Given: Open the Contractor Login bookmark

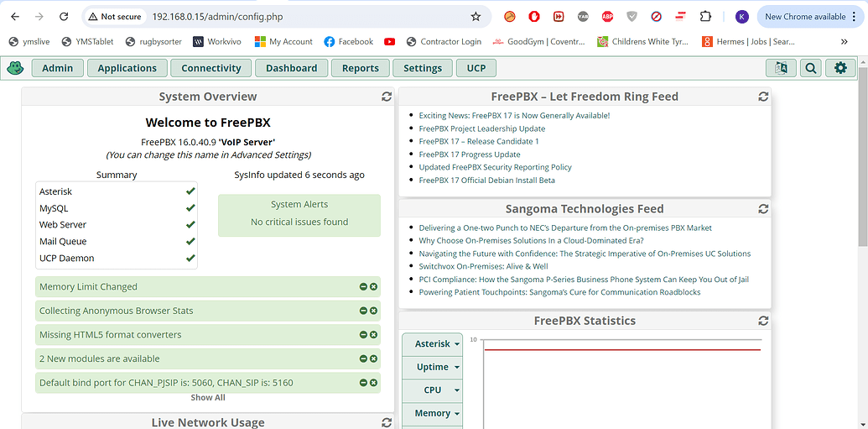Looking at the screenshot, I should point(444,42).
